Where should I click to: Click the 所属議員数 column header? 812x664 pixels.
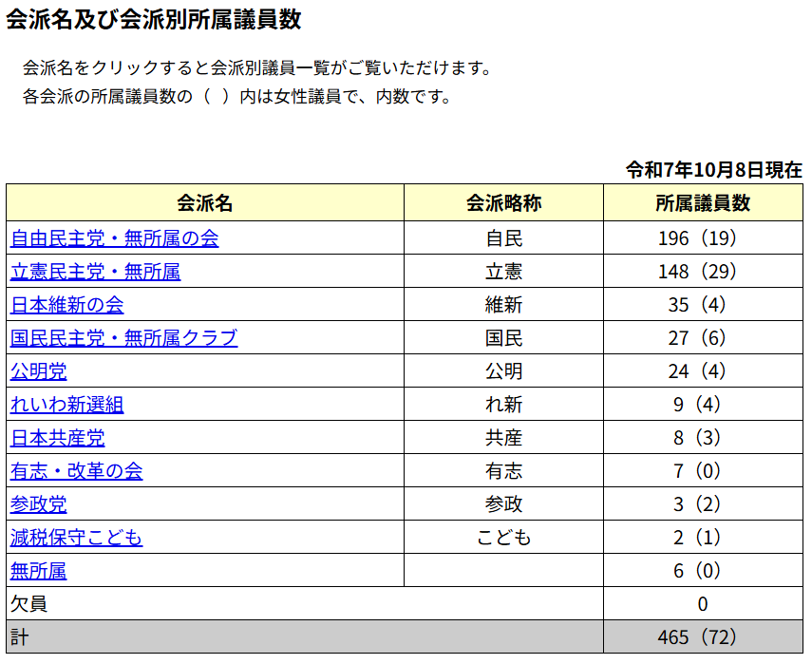pyautogui.click(x=703, y=203)
